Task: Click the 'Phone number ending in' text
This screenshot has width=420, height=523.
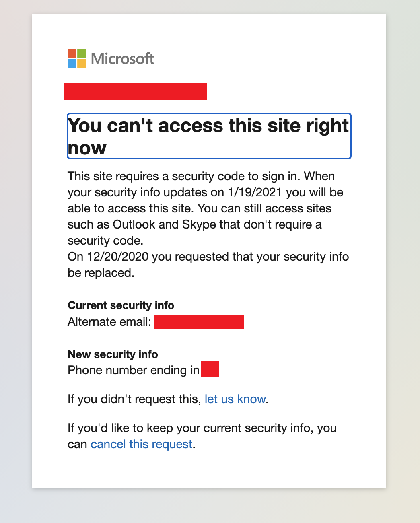Action: pos(134,370)
